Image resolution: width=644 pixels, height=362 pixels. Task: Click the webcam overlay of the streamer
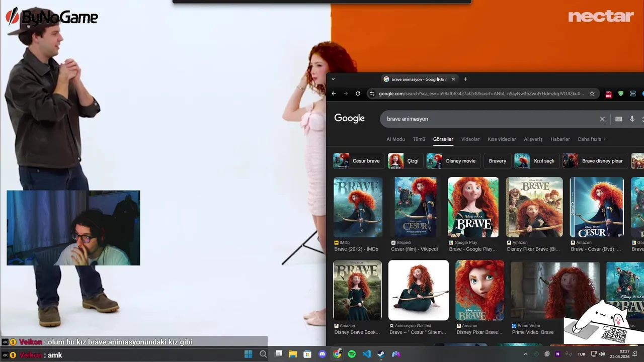tap(73, 228)
